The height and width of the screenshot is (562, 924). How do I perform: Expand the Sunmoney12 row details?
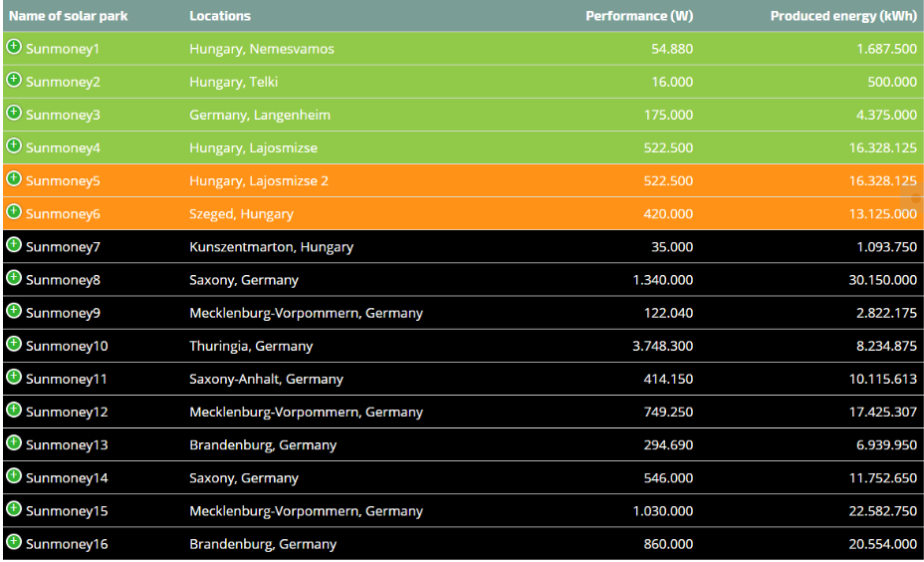(x=14, y=410)
